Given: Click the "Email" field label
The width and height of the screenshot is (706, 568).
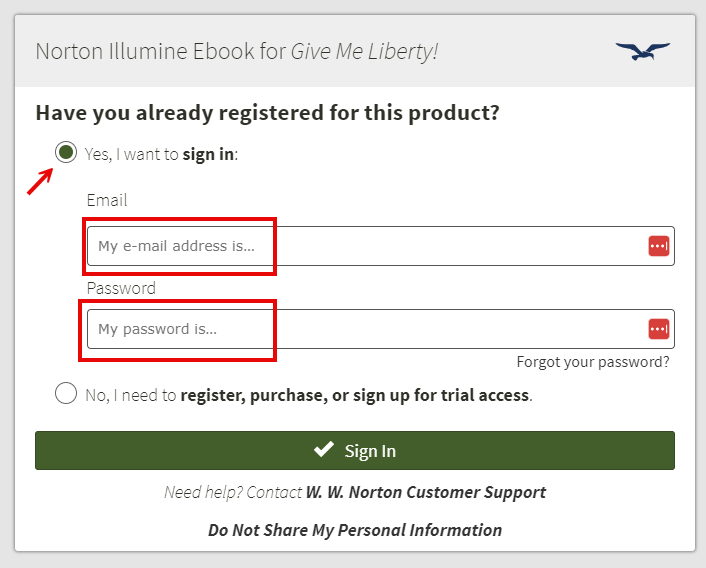Looking at the screenshot, I should pyautogui.click(x=107, y=200).
